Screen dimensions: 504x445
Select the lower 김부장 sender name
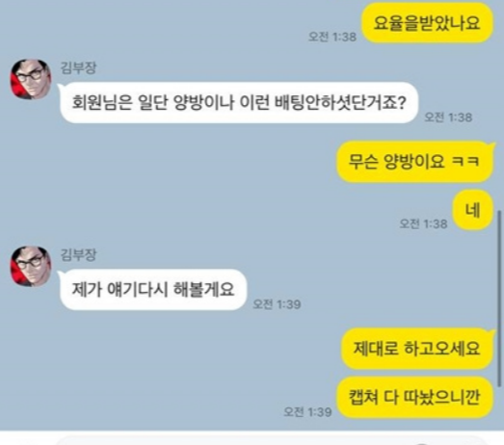pos(78,255)
